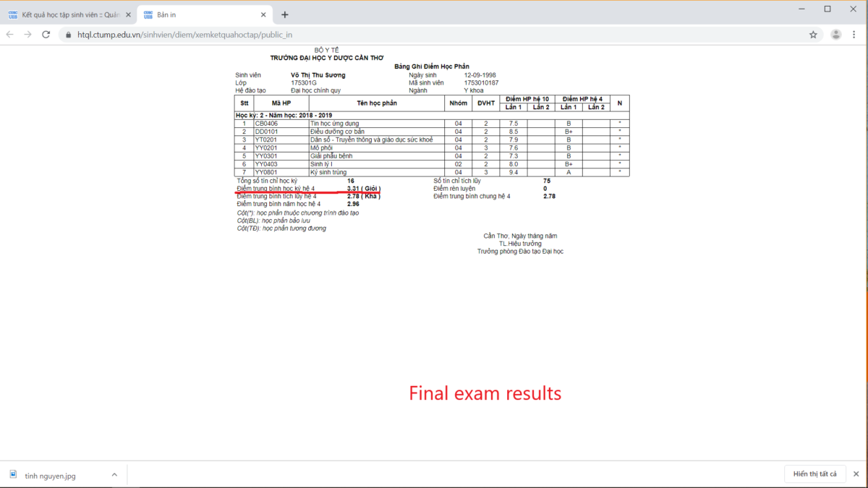The height and width of the screenshot is (488, 868).
Task: Bookmark this page with the star icon
Action: pyautogui.click(x=813, y=35)
